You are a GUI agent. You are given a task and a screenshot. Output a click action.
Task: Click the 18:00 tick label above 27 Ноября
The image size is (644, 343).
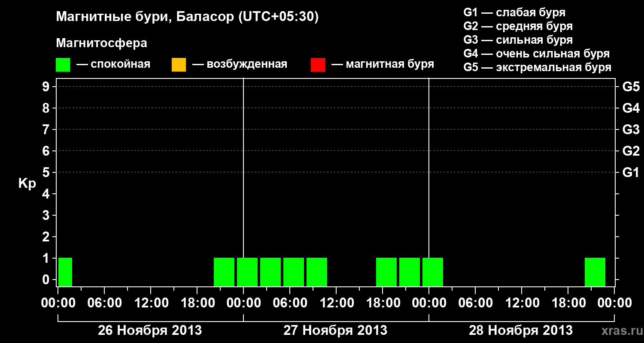coord(383,303)
